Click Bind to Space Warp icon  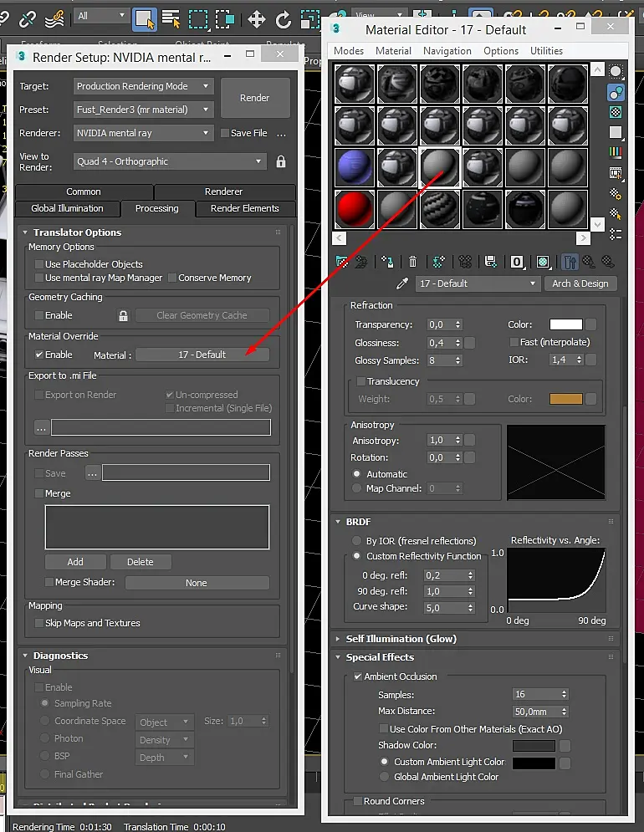click(x=54, y=19)
